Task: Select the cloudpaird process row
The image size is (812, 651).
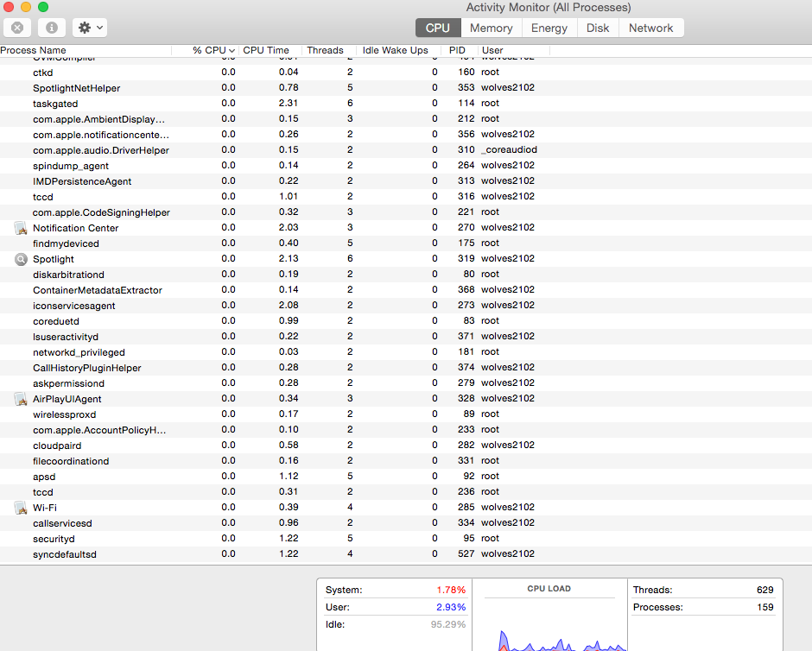Action: pyautogui.click(x=406, y=445)
